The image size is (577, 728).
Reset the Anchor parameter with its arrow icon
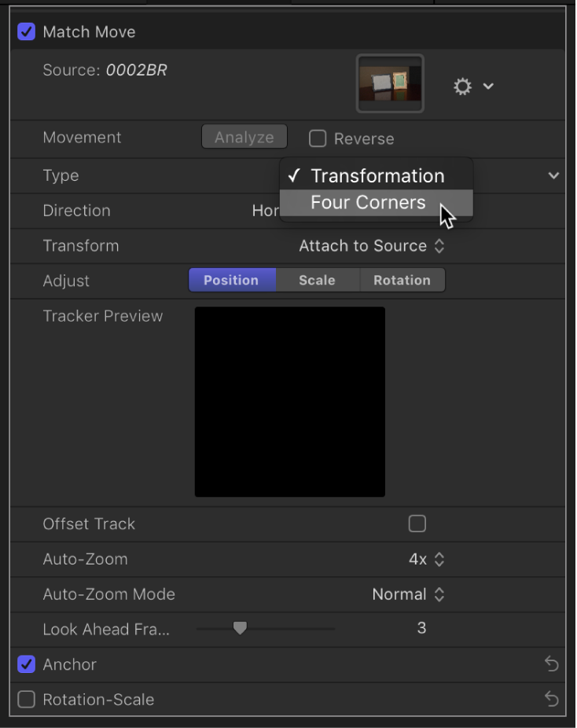pyautogui.click(x=551, y=665)
